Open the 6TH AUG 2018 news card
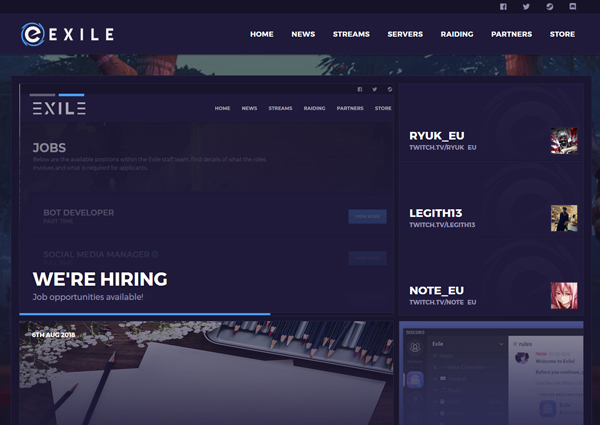The width and height of the screenshot is (600, 425). pyautogui.click(x=206, y=373)
